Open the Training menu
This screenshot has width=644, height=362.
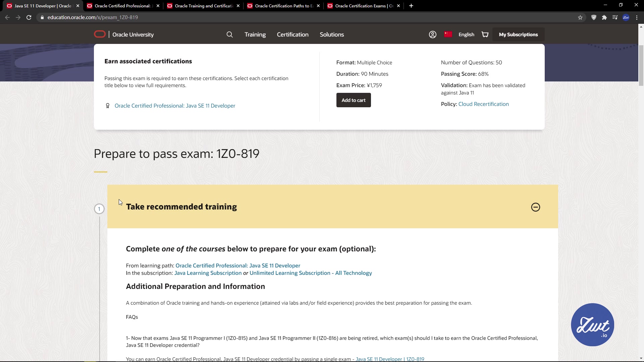[x=255, y=35]
